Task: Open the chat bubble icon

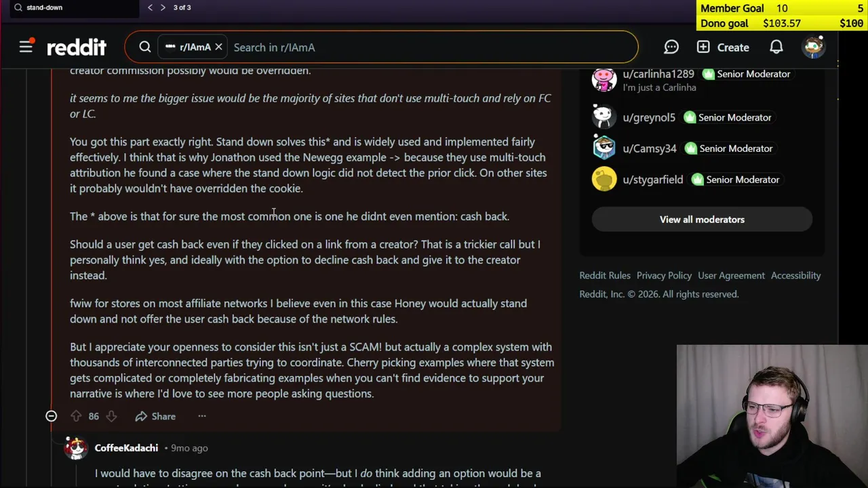Action: (671, 47)
